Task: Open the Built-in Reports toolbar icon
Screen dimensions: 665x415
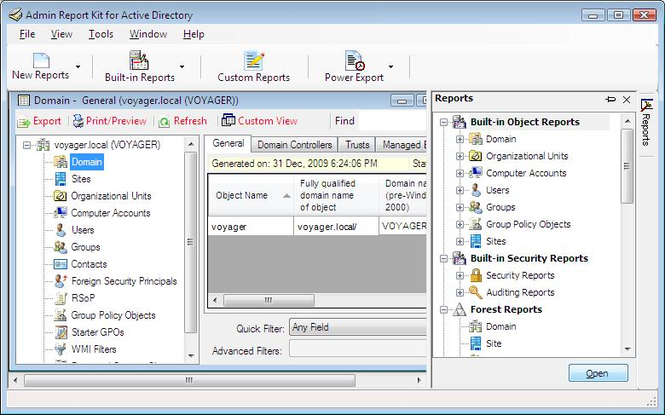Action: [x=139, y=60]
